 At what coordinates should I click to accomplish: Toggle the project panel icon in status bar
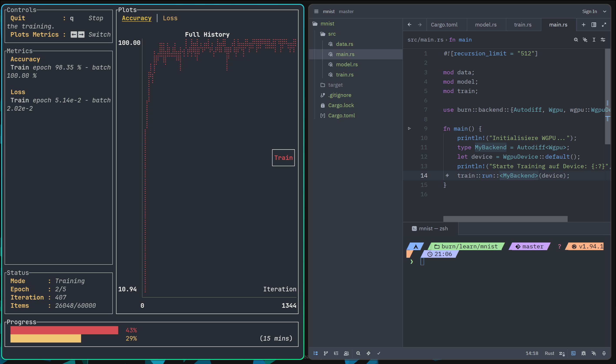click(315, 353)
